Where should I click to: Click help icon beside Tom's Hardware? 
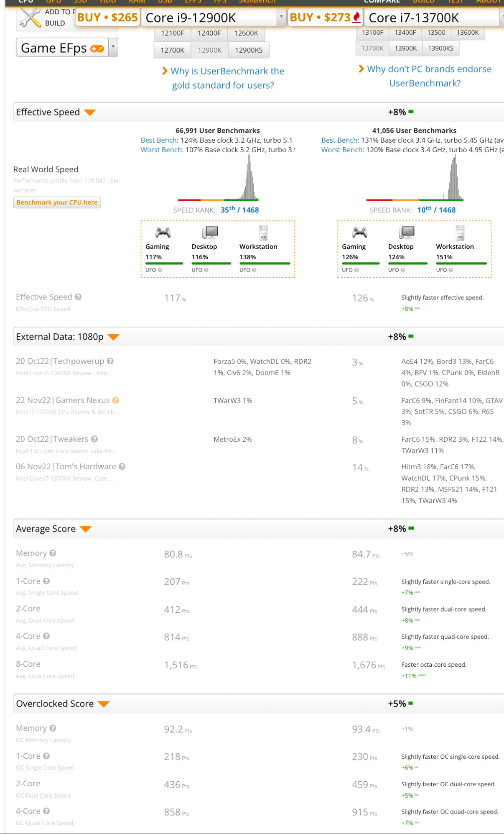122,466
